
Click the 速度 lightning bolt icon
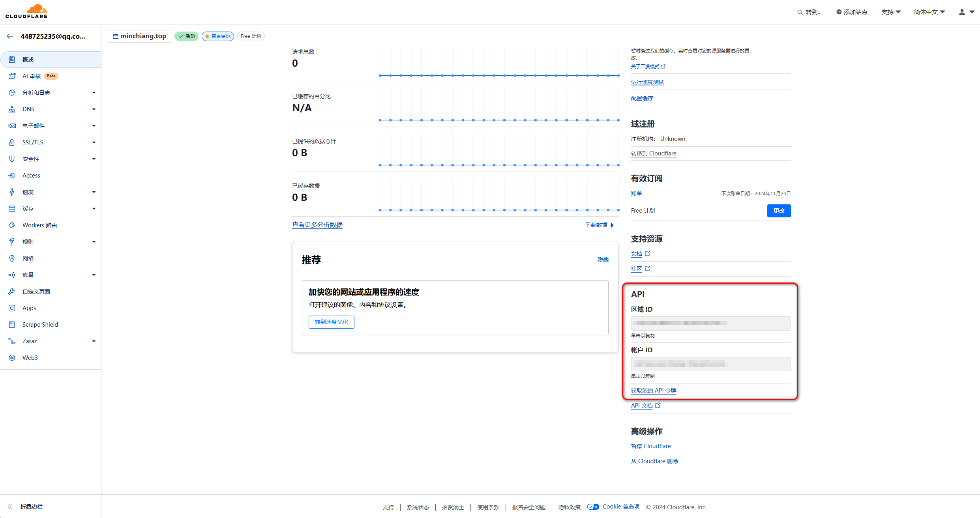click(x=12, y=192)
